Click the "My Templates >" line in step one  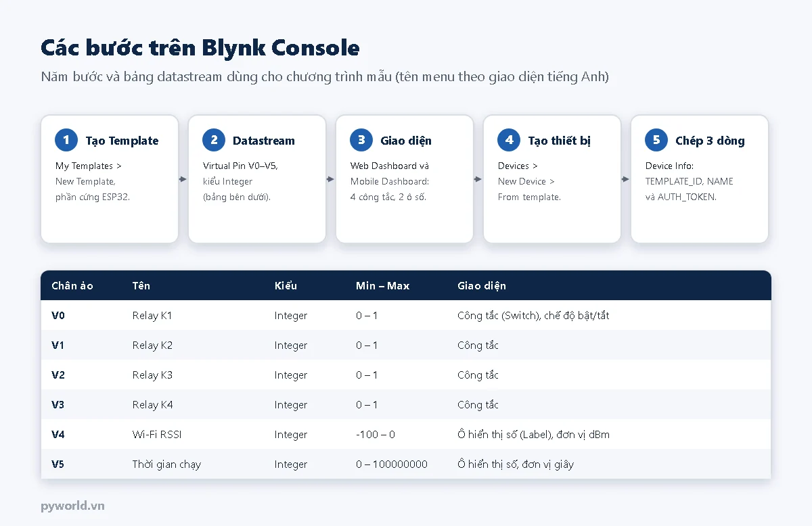(89, 166)
